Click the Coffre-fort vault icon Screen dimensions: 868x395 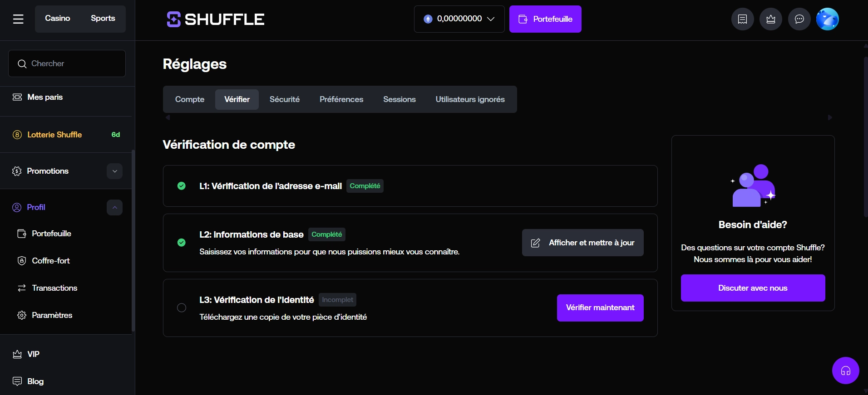pos(22,261)
